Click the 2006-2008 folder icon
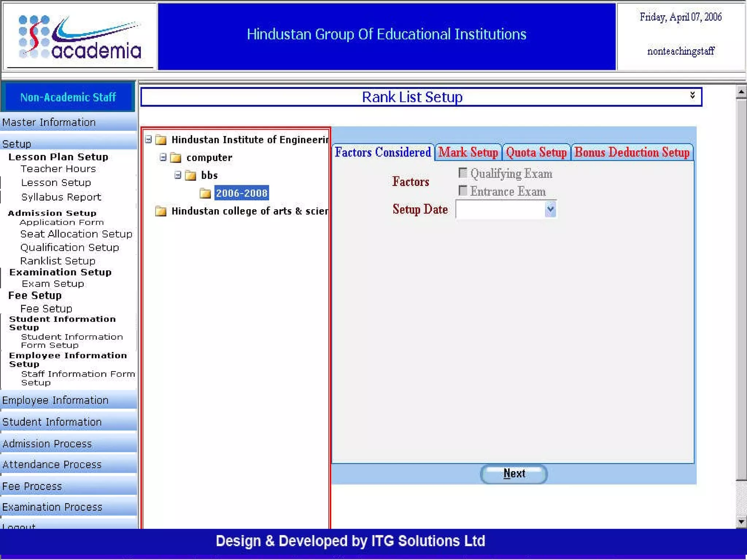Image resolution: width=747 pixels, height=560 pixels. click(205, 193)
